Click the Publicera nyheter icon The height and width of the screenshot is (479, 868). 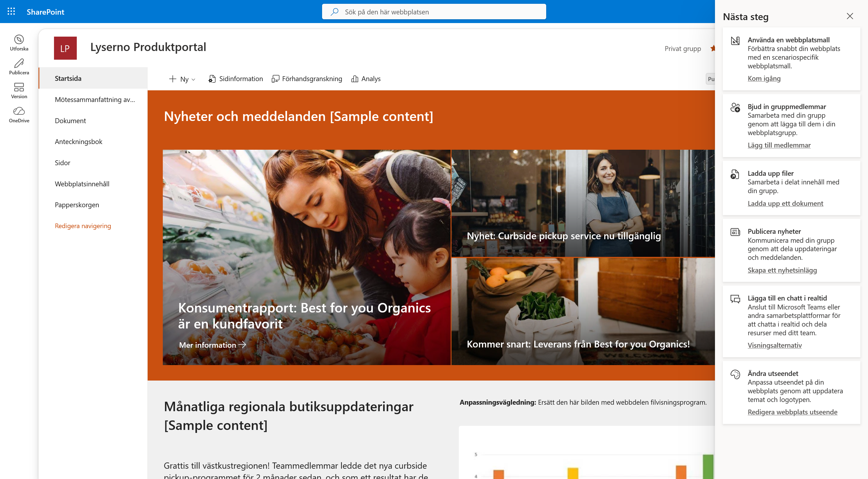click(x=735, y=232)
